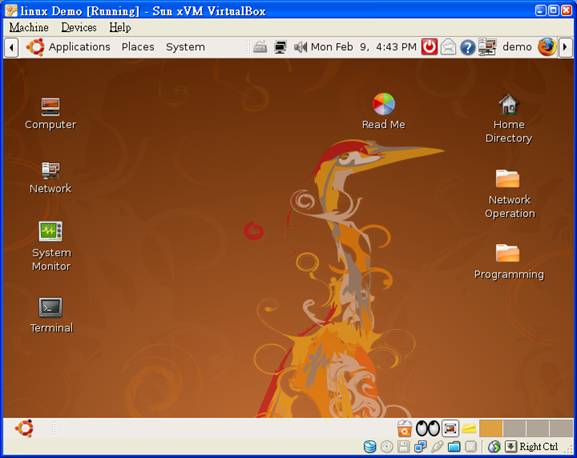577x458 pixels.
Task: Select the Network Operation folder
Action: [x=509, y=194]
